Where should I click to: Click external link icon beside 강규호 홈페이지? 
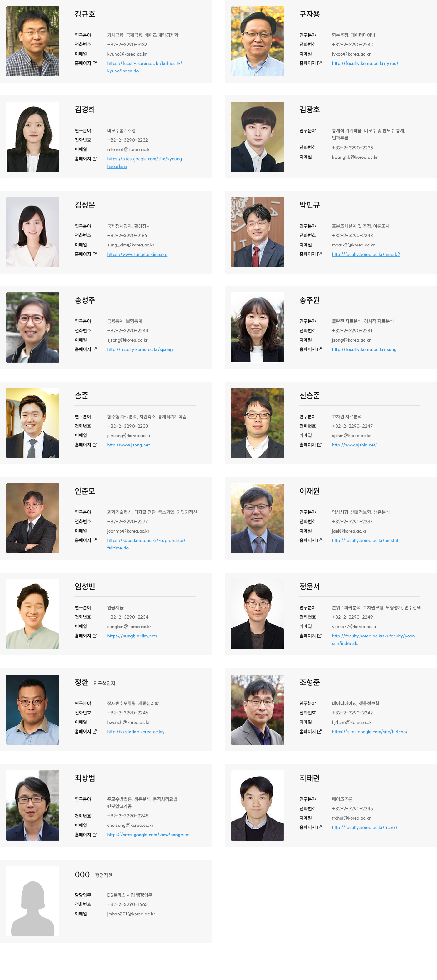click(95, 63)
